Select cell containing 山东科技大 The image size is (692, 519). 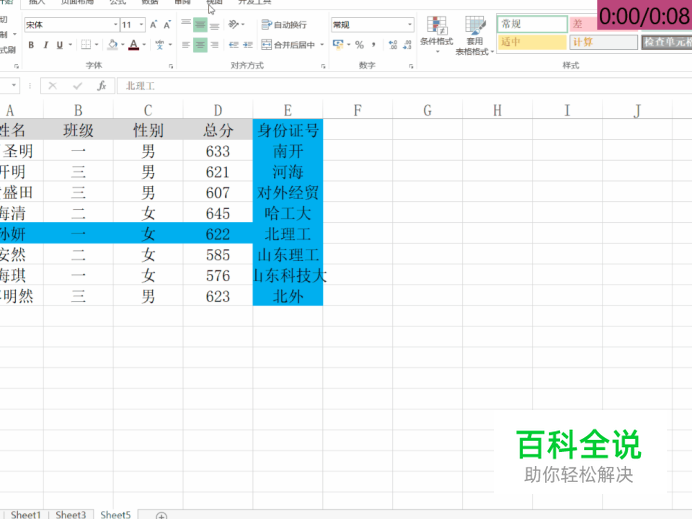288,275
